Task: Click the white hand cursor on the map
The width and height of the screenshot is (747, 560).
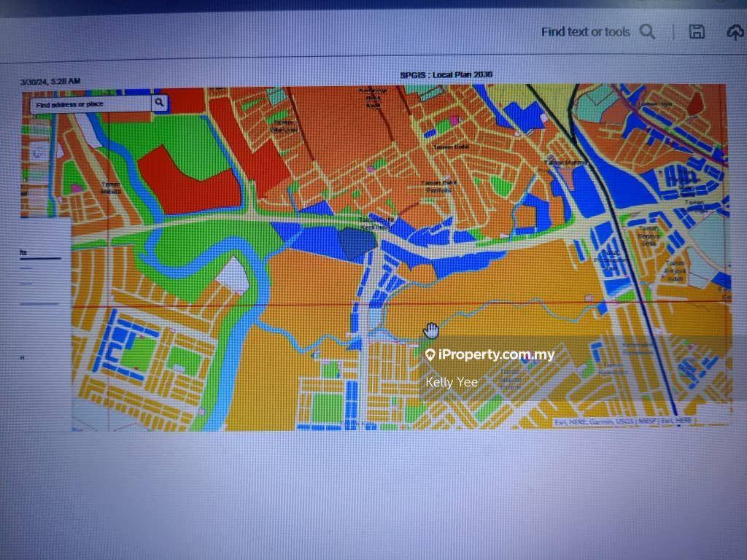Action: [x=431, y=331]
